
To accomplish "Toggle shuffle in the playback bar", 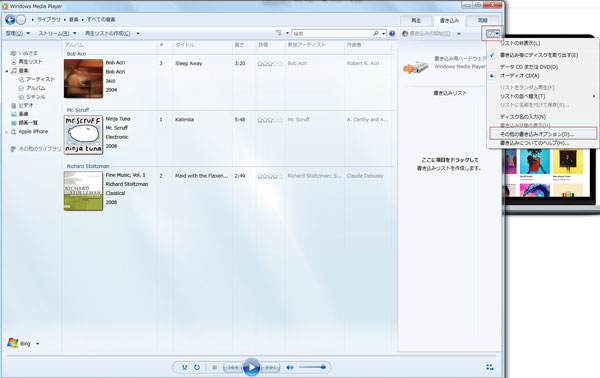I will [x=184, y=367].
